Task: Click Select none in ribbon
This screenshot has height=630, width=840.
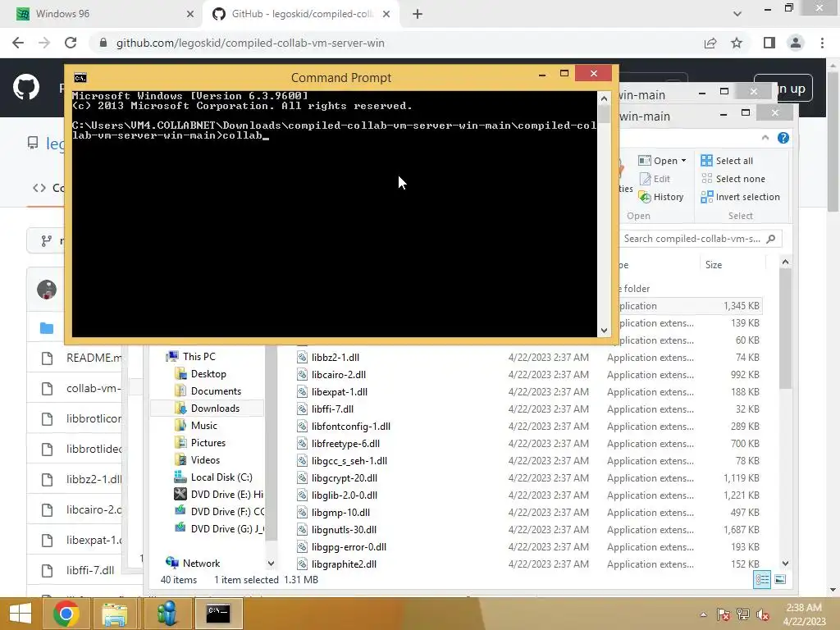Action: (733, 179)
